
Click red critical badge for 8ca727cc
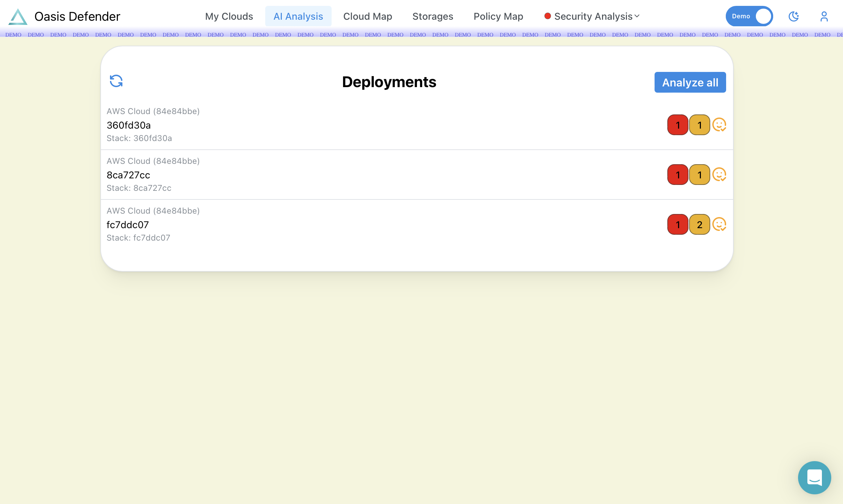(x=677, y=175)
